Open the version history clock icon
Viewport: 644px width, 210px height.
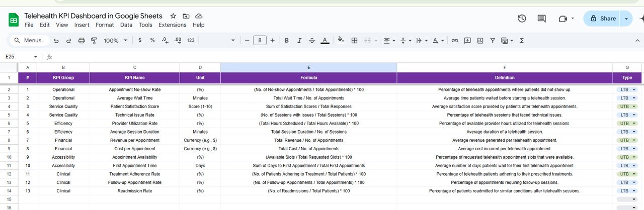pyautogui.click(x=522, y=19)
